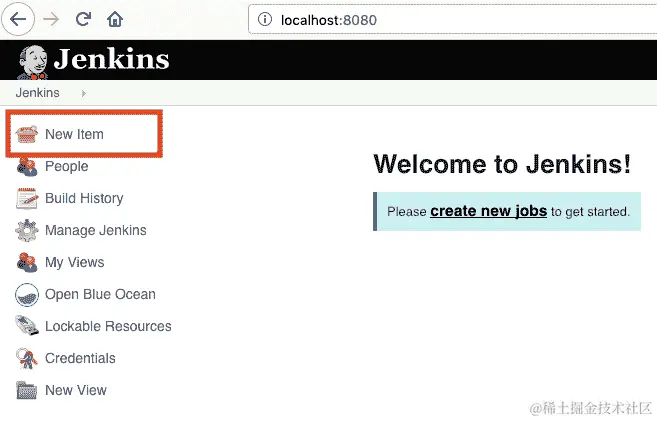Click the localhost:8080 address bar
Image resolution: width=657 pixels, height=421 pixels.
pyautogui.click(x=453, y=19)
